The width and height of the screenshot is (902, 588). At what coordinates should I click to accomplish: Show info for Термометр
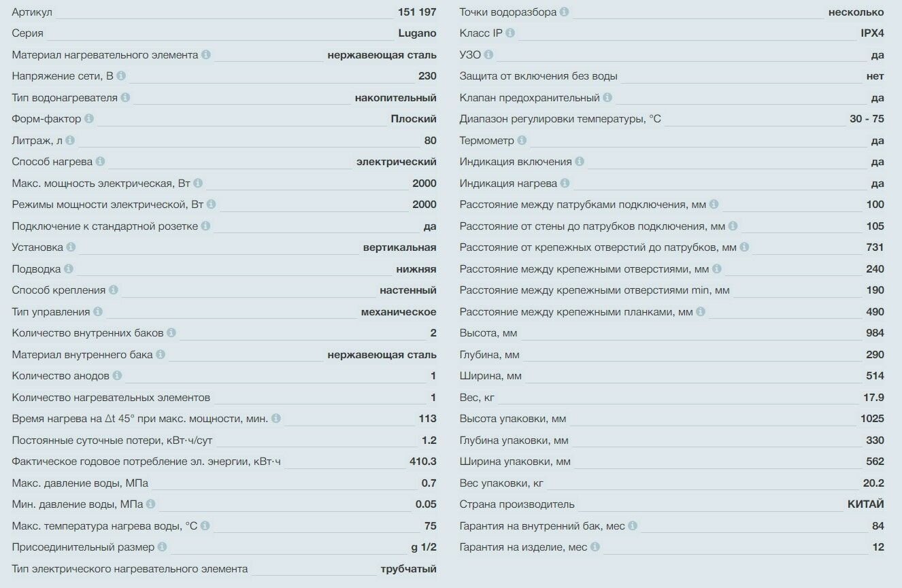pyautogui.click(x=522, y=140)
